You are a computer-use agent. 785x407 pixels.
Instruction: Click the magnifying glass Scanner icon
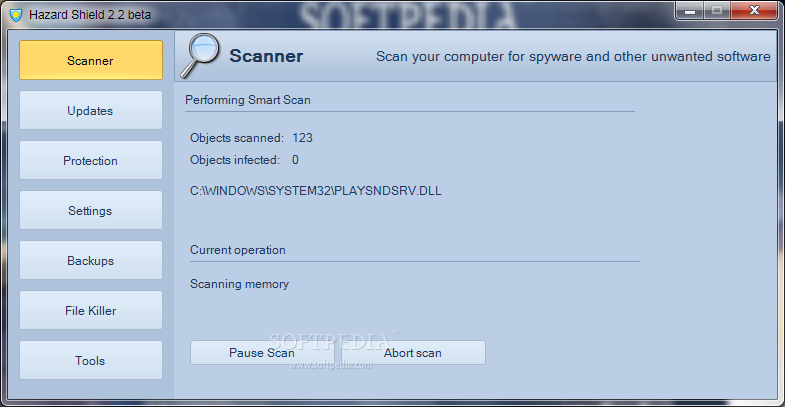click(200, 55)
